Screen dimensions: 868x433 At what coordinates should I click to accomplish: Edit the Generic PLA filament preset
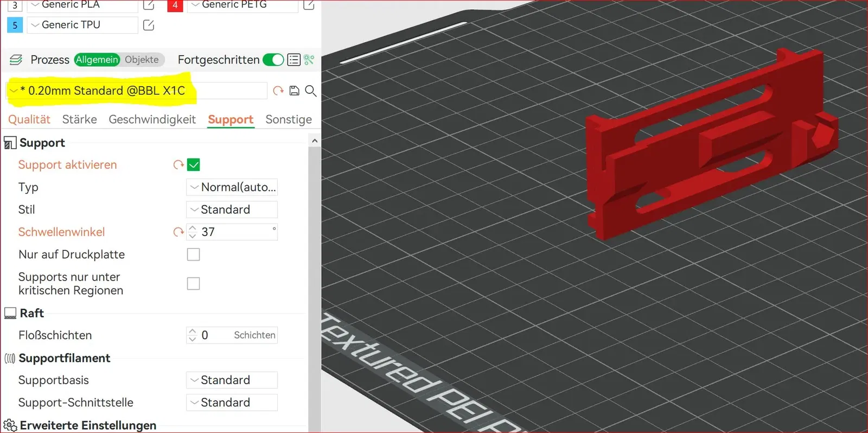[149, 5]
